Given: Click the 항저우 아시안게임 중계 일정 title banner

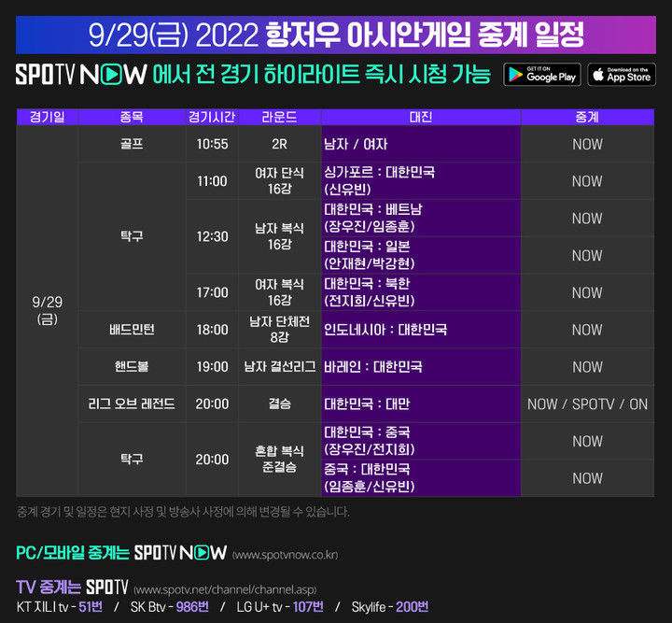Looking at the screenshot, I should tap(336, 35).
